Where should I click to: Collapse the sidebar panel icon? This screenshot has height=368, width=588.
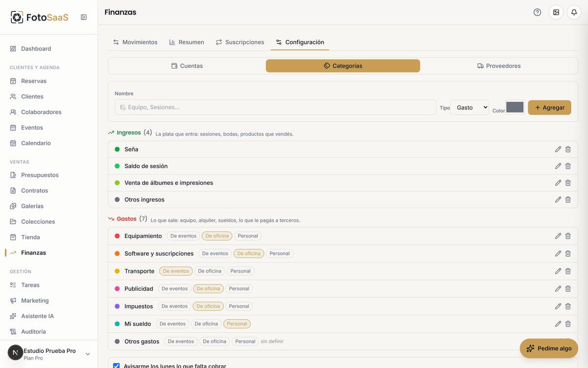[x=84, y=17]
